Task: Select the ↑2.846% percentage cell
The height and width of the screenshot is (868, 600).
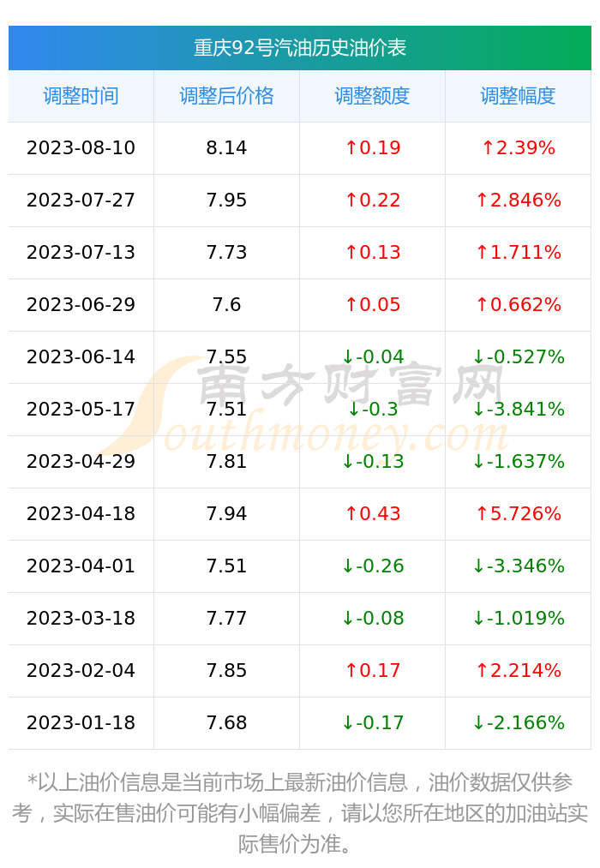Action: pos(518,201)
